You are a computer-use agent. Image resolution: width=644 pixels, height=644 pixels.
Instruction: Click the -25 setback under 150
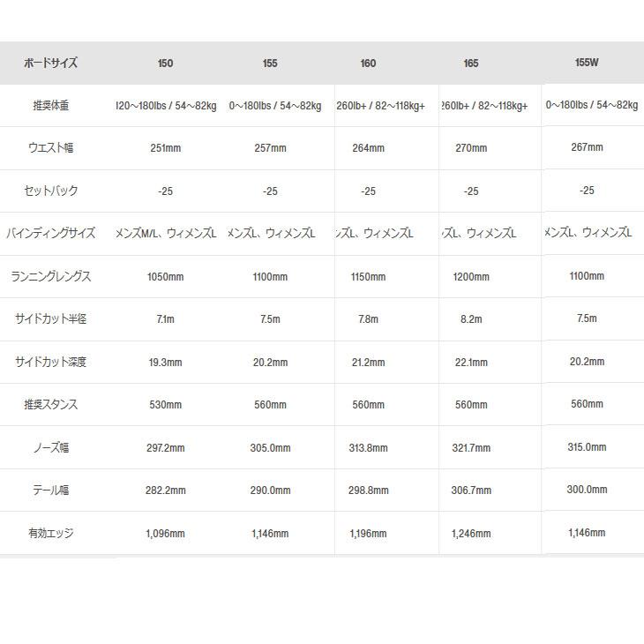[x=165, y=191]
